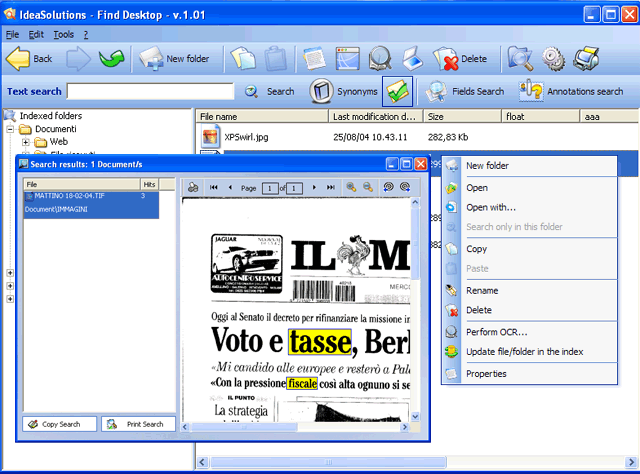
Task: Select the Web folder in tree
Action: point(59,142)
